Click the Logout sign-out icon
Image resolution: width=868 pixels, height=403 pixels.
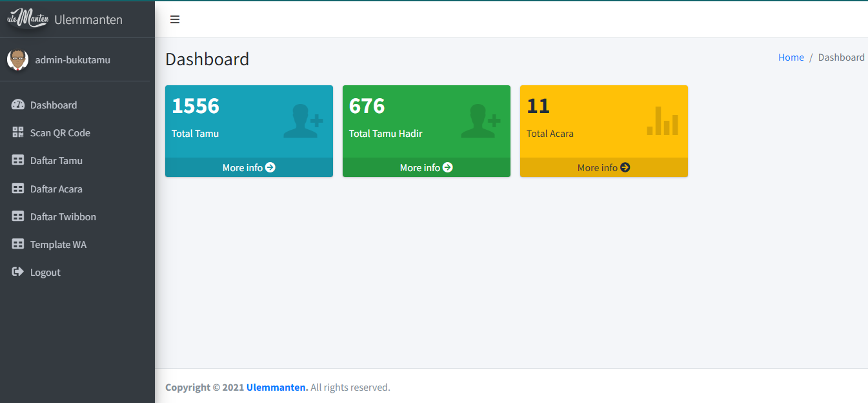(18, 273)
